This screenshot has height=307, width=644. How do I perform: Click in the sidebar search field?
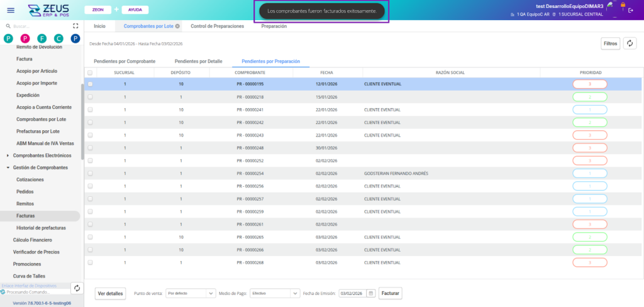[38, 26]
